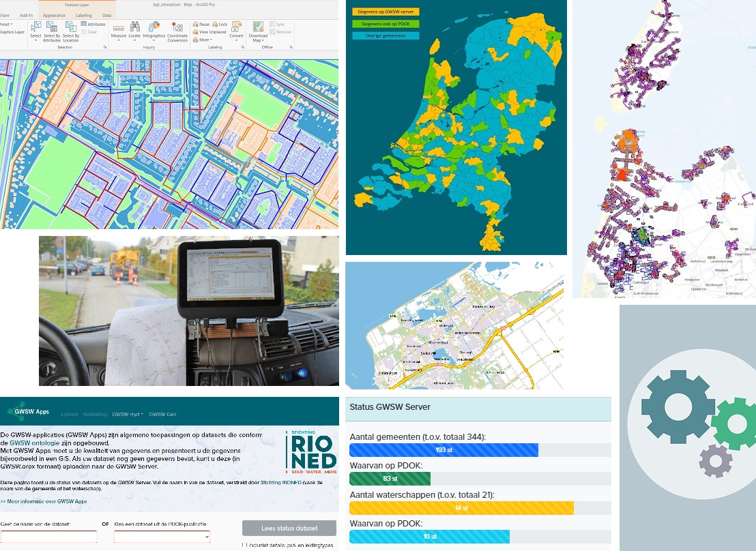Viewport: 756px width, 551px height.
Task: Open the Select By Location tool
Action: tap(71, 32)
